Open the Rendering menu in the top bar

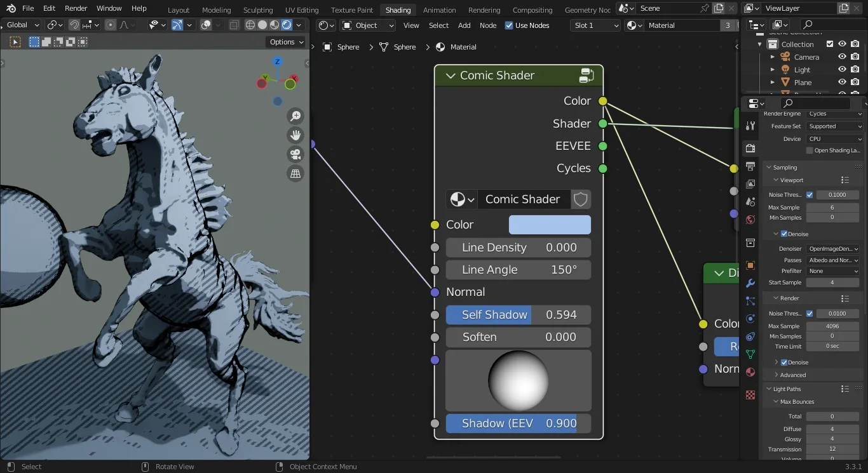(x=484, y=10)
